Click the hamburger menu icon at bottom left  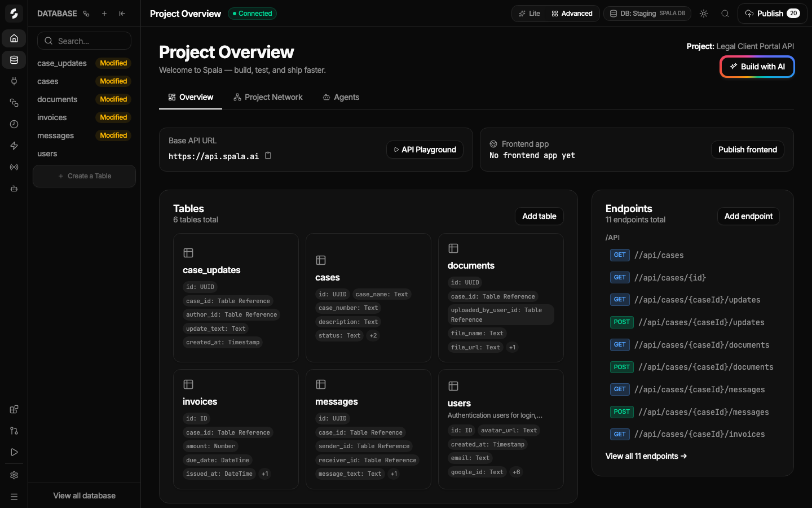[x=14, y=497]
